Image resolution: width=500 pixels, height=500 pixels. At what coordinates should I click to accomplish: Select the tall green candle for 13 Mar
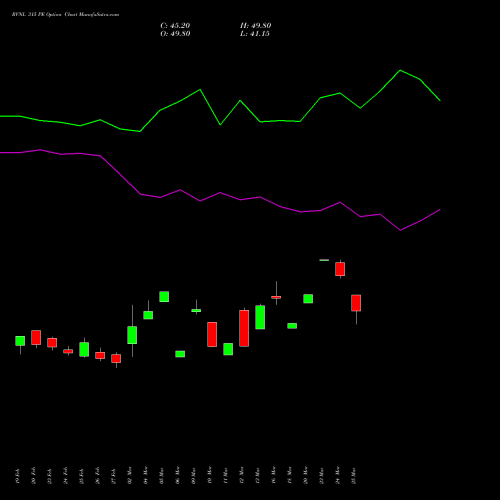260,317
